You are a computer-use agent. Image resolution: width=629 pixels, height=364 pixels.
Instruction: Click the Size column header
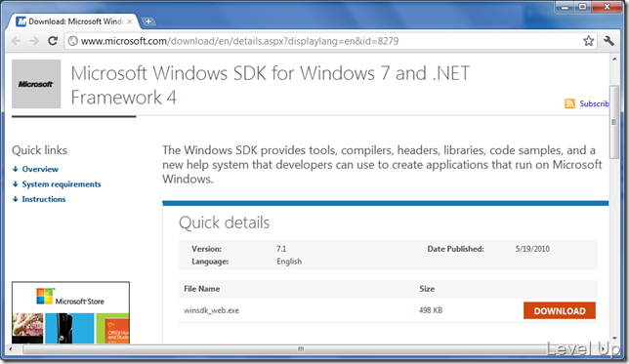pyautogui.click(x=427, y=289)
